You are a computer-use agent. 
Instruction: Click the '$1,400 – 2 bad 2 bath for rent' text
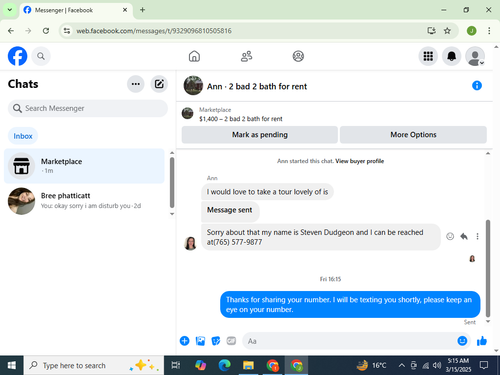pos(241,119)
